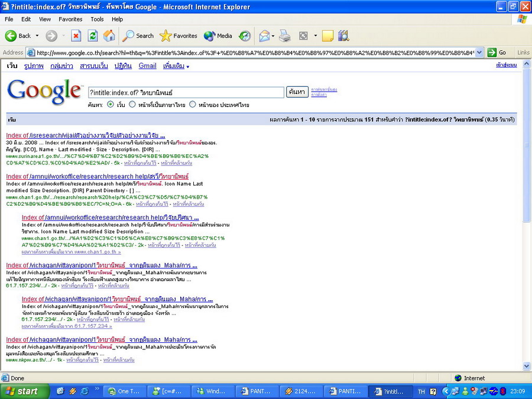
Task: Open the Back button history dropdown arrow
Action: click(x=37, y=35)
